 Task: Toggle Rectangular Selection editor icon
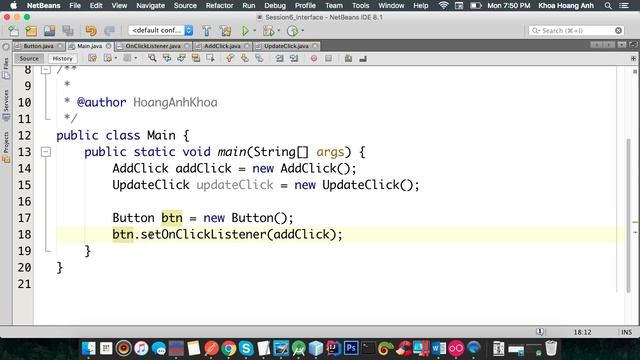pyautogui.click(x=211, y=58)
